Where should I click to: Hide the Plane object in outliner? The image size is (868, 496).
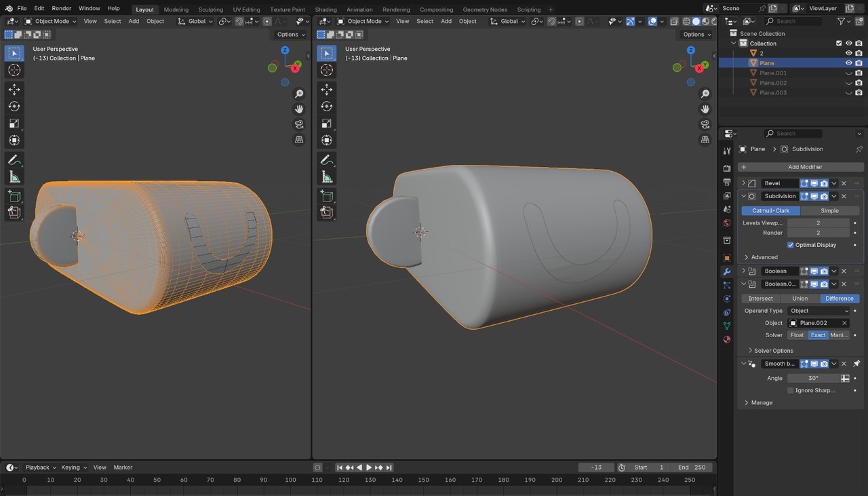click(x=848, y=63)
